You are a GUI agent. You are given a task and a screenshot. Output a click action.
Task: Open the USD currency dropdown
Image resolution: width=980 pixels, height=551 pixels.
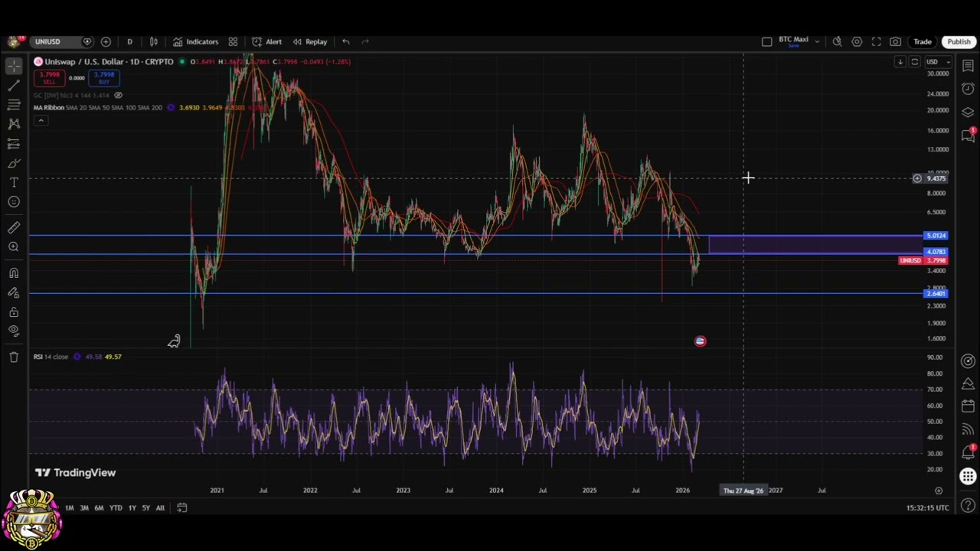point(937,61)
